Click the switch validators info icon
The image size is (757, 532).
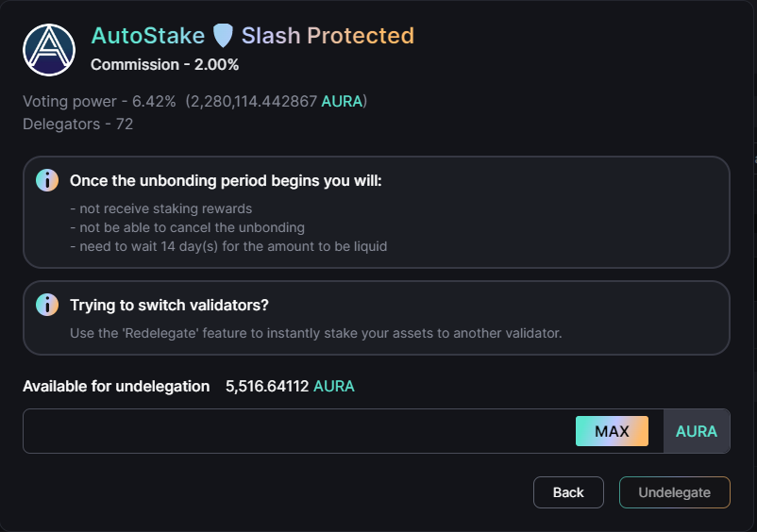tap(47, 305)
